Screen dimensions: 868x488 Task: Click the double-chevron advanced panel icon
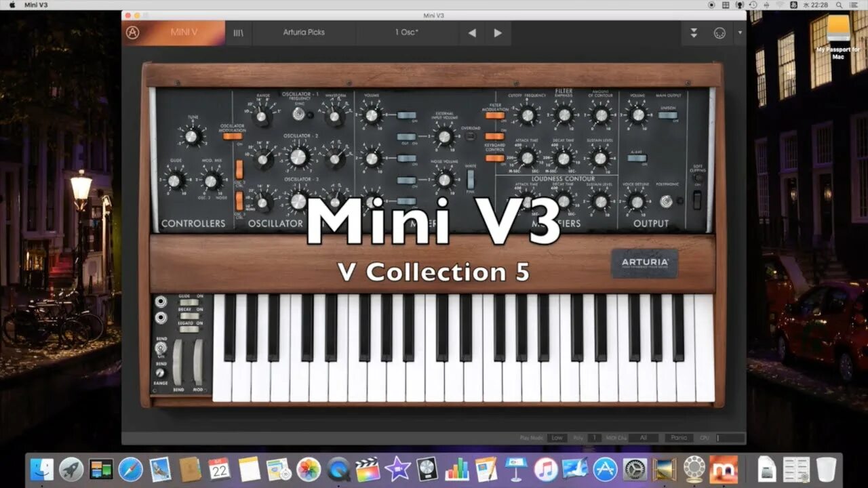tap(694, 33)
